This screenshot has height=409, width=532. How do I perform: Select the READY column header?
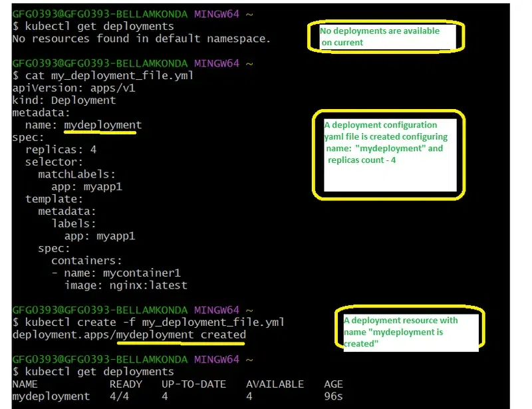coord(126,384)
